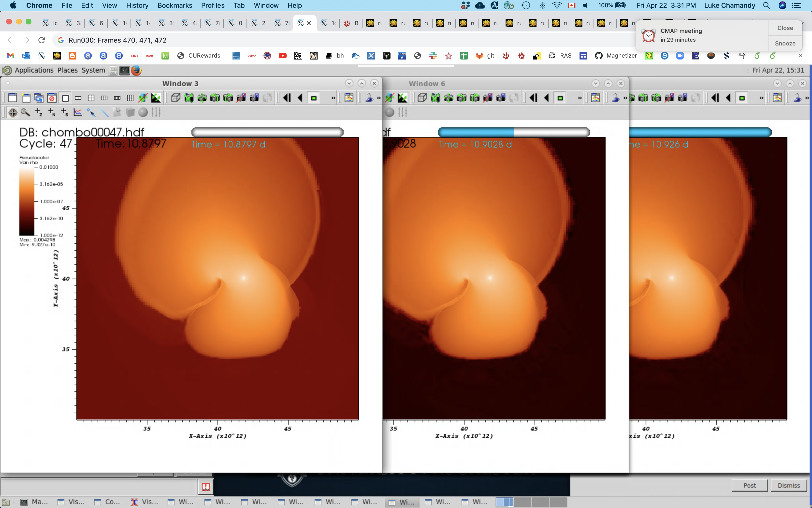Snooze the CMAP meeting reminder
812x508 pixels.
785,43
